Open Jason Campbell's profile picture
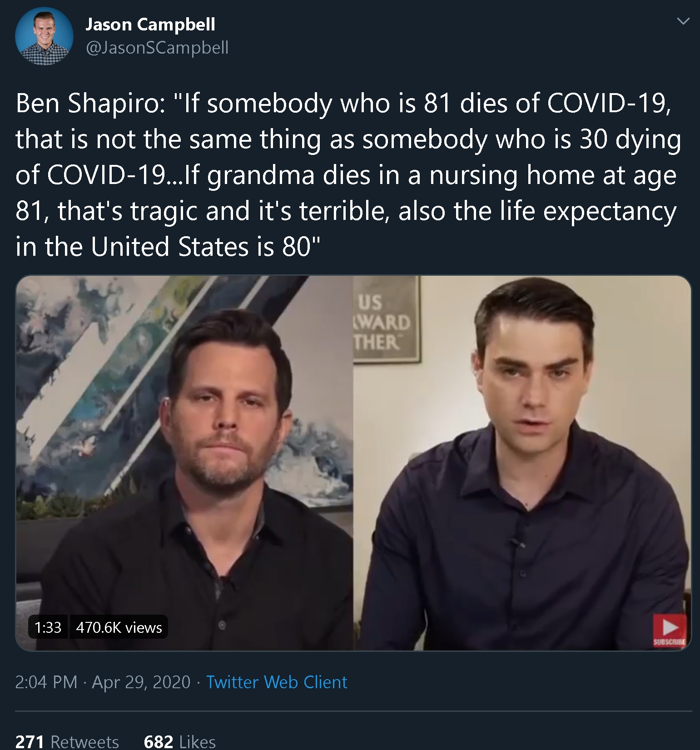Screen dimensions: 700x750 pos(44,36)
